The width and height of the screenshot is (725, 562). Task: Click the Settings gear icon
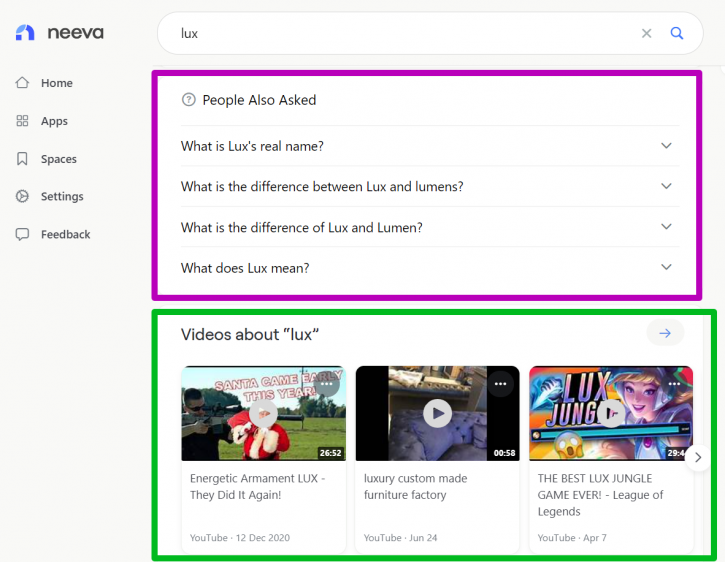22,196
